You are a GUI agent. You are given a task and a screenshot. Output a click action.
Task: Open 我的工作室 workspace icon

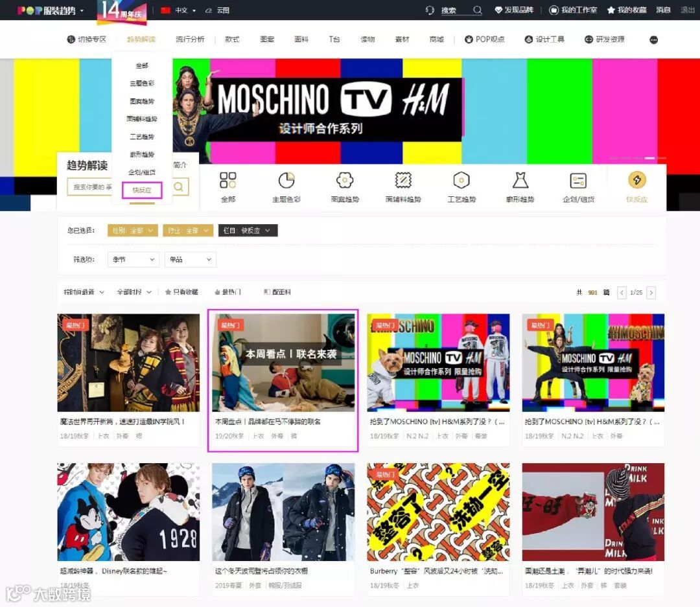point(573,10)
